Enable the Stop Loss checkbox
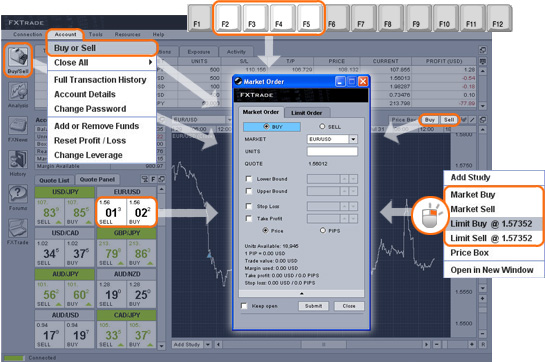The width and height of the screenshot is (545, 362). point(249,206)
